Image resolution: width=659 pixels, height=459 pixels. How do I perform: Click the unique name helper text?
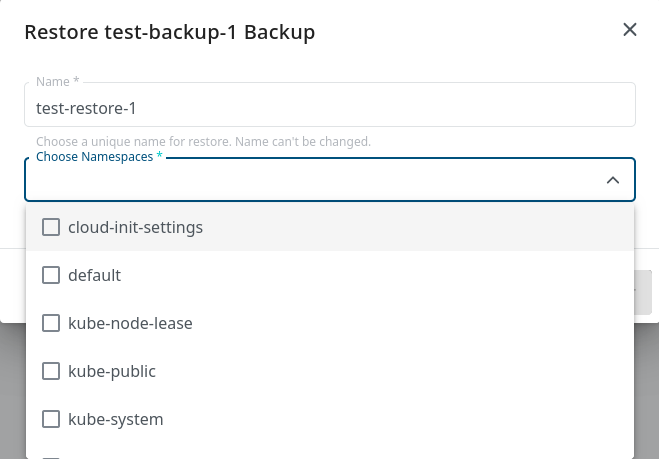[203, 142]
